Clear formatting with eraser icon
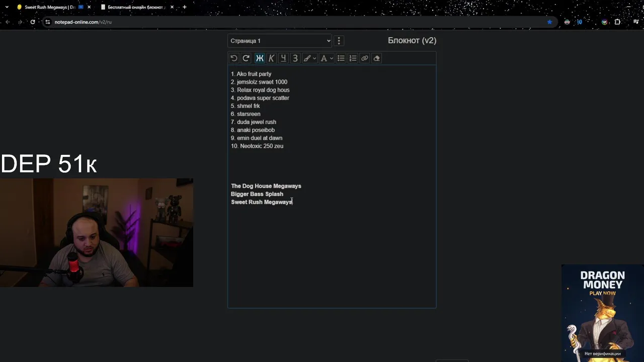Viewport: 644px width, 362px height. tap(377, 58)
